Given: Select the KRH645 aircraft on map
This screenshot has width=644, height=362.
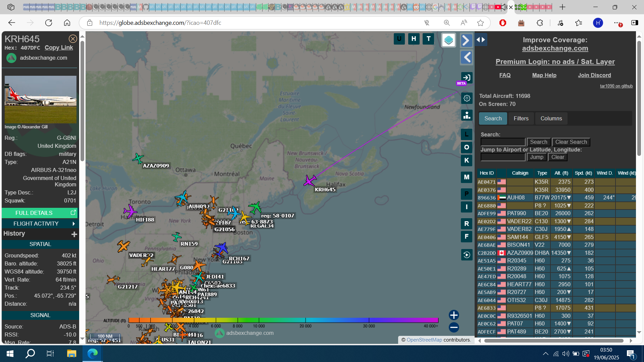Looking at the screenshot, I should [x=310, y=180].
